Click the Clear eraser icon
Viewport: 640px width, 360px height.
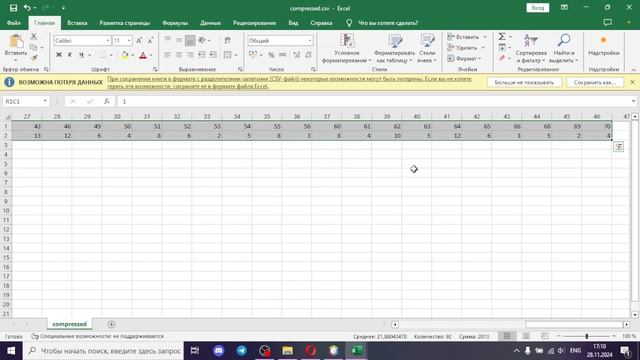click(x=502, y=58)
